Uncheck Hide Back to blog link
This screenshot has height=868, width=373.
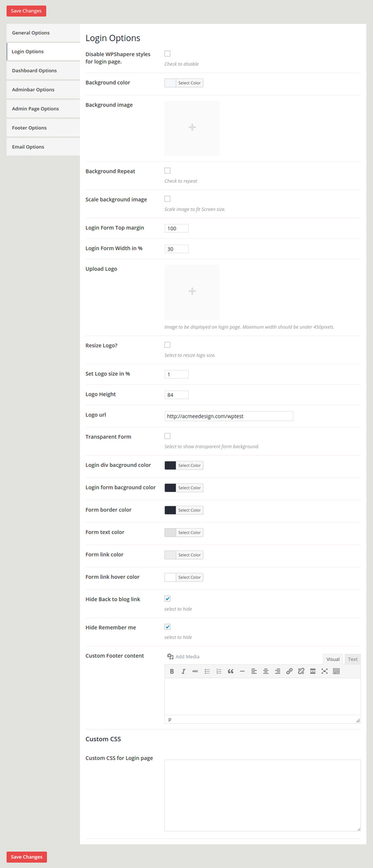coord(167,599)
